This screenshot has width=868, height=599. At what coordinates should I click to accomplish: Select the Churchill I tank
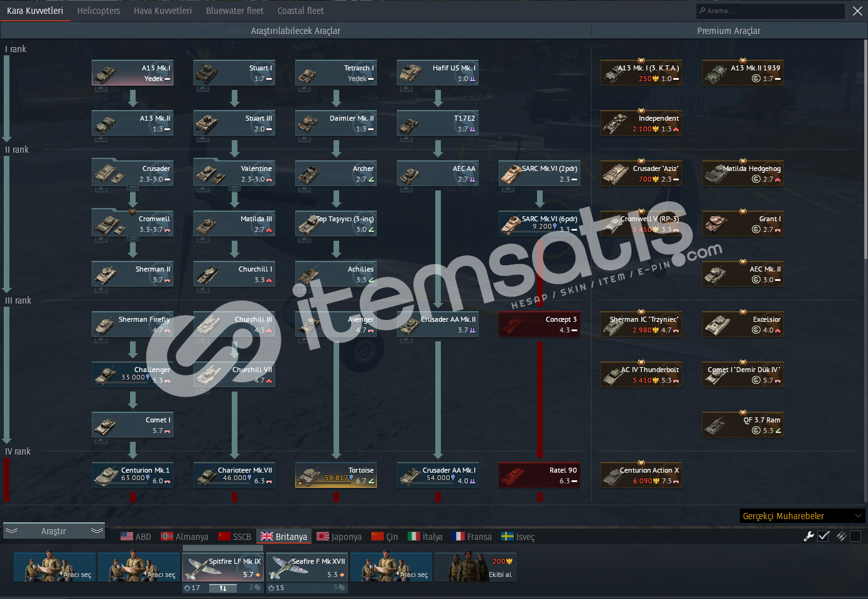[234, 274]
